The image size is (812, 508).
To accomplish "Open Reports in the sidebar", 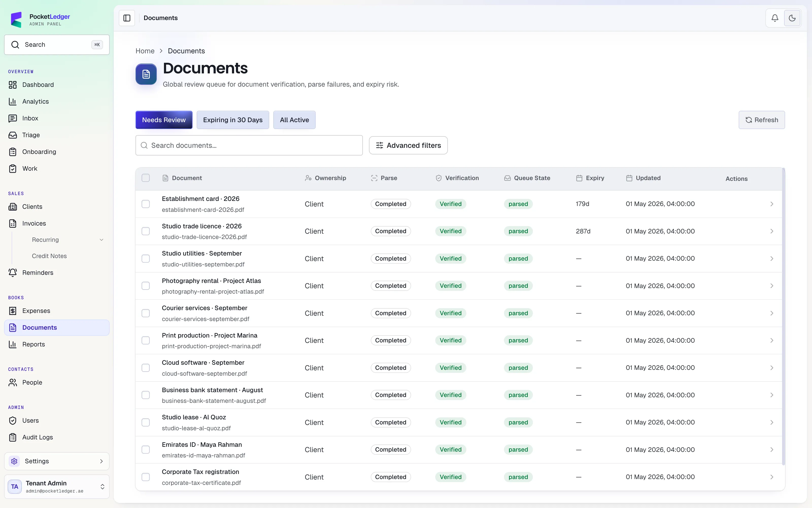I will point(57,344).
